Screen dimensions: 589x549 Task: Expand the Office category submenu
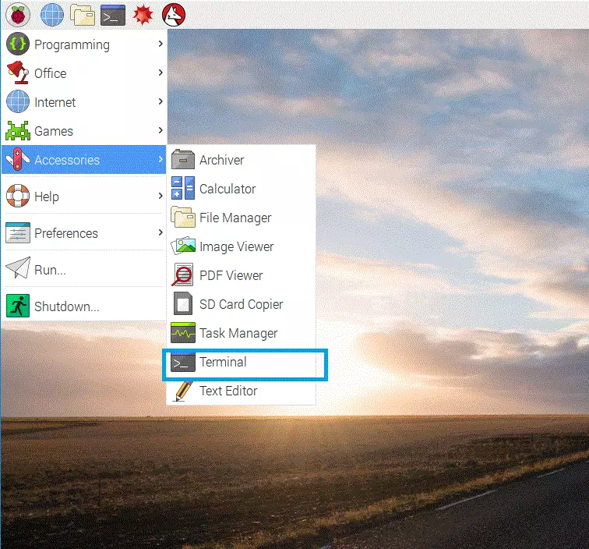[x=84, y=73]
